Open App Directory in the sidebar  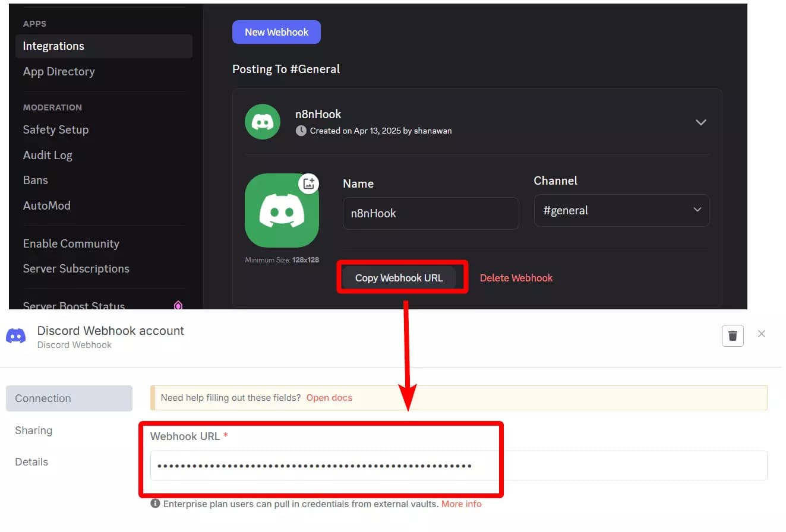tap(59, 71)
